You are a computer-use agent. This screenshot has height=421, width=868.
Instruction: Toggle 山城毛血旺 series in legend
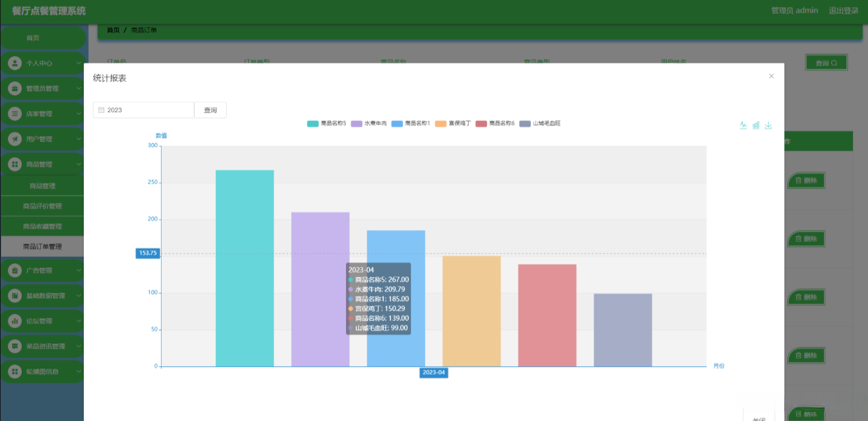(540, 123)
